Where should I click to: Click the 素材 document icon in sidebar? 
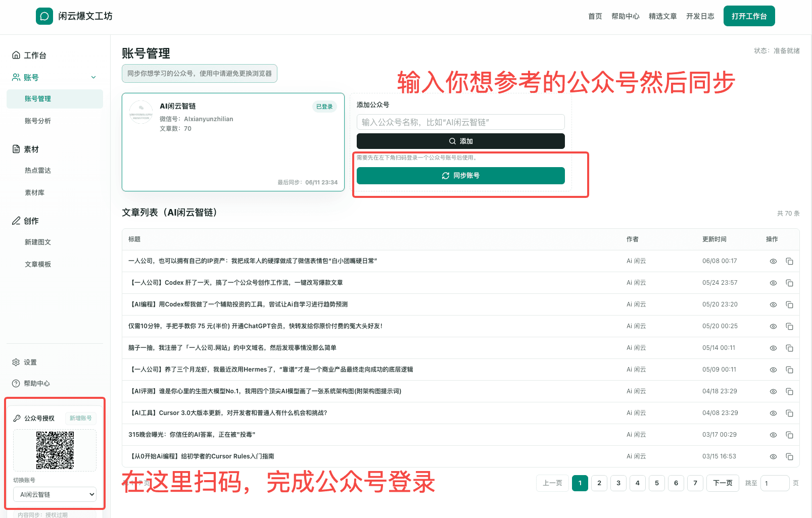pos(16,149)
